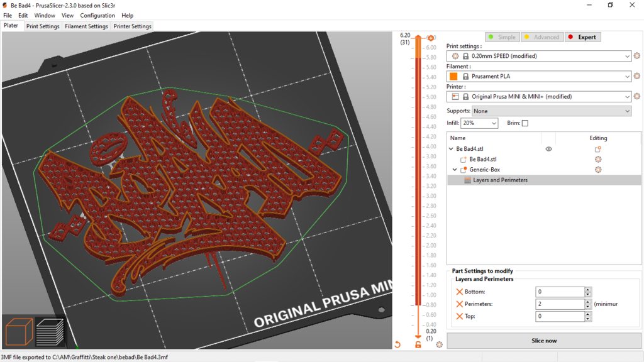The width and height of the screenshot is (644, 362).
Task: Enable the Brim checkbox
Action: tap(525, 123)
